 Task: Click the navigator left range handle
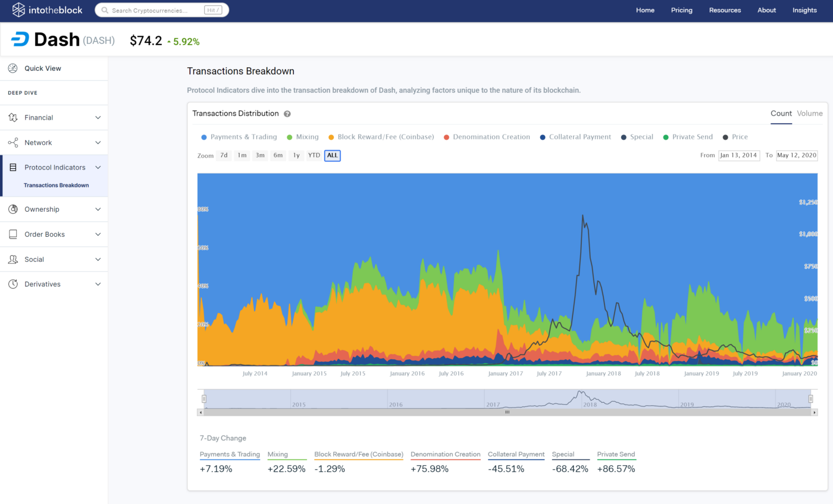coord(203,399)
